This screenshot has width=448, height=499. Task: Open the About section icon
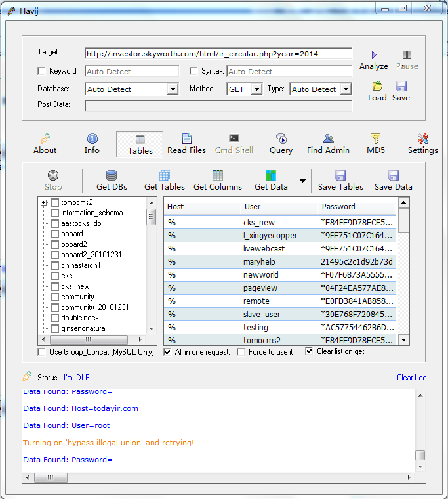(45, 139)
